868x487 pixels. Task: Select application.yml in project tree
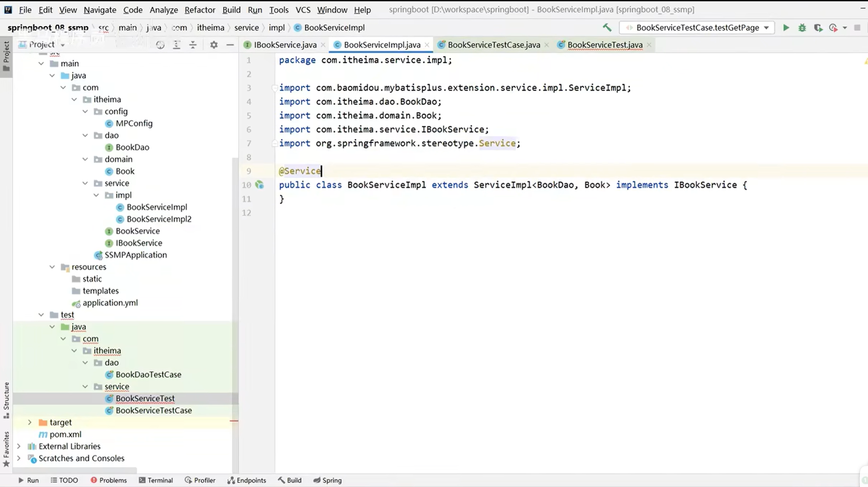pyautogui.click(x=110, y=303)
